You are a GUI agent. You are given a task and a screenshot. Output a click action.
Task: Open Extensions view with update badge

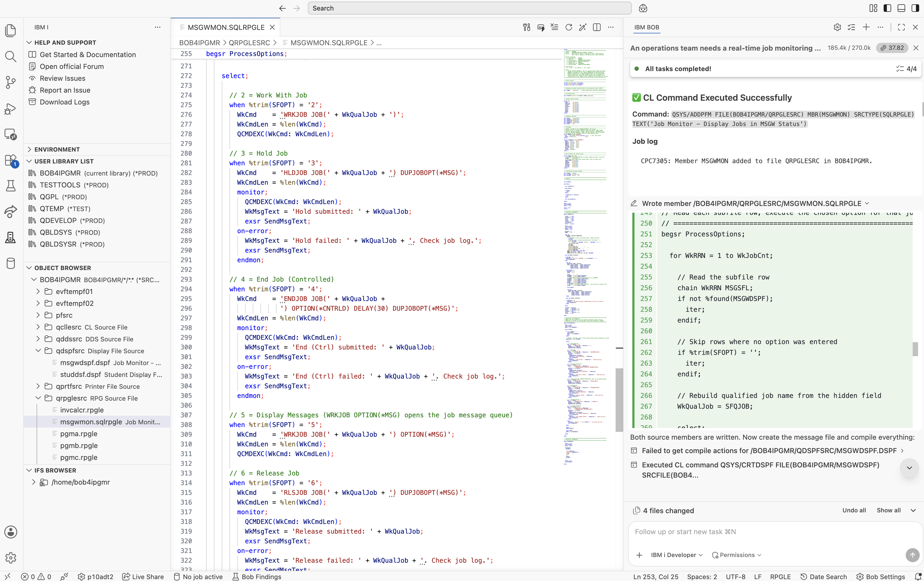pos(11,160)
